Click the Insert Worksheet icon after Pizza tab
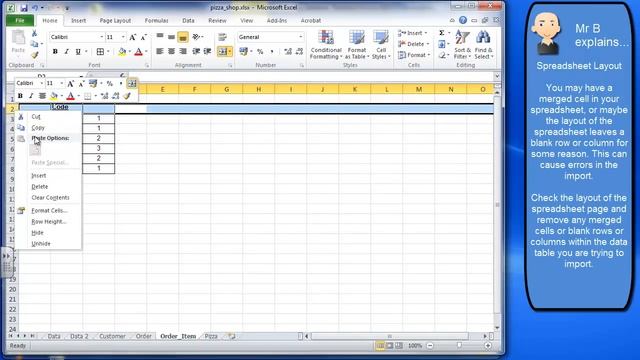 tap(232, 336)
